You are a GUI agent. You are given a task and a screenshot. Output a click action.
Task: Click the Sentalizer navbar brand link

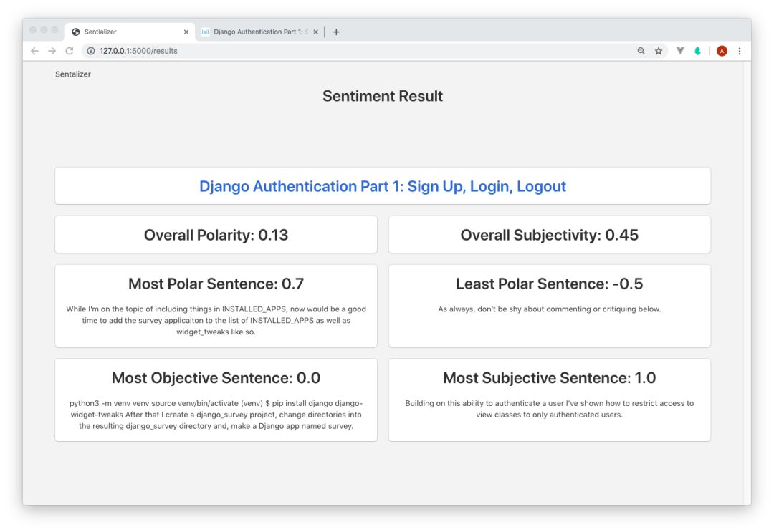point(73,74)
